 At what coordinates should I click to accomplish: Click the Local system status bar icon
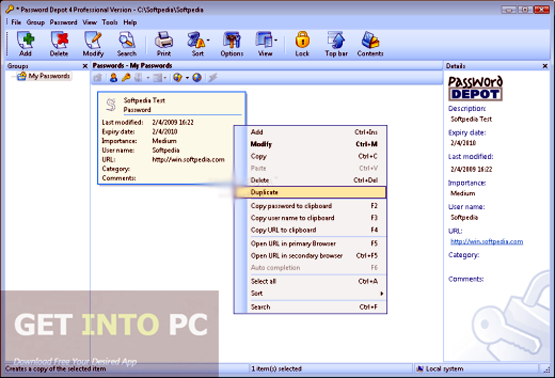tap(420, 369)
